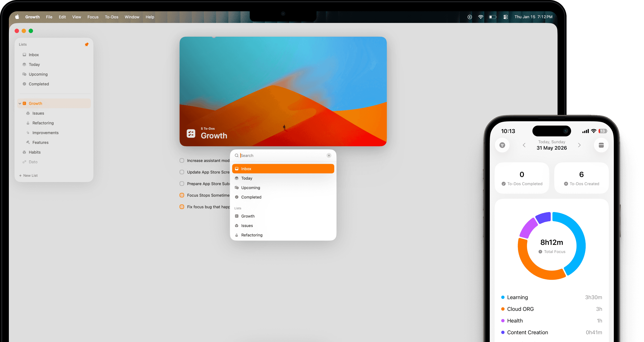Click the Wi-Fi icon in the menu bar
This screenshot has height=342, width=644.
(481, 17)
